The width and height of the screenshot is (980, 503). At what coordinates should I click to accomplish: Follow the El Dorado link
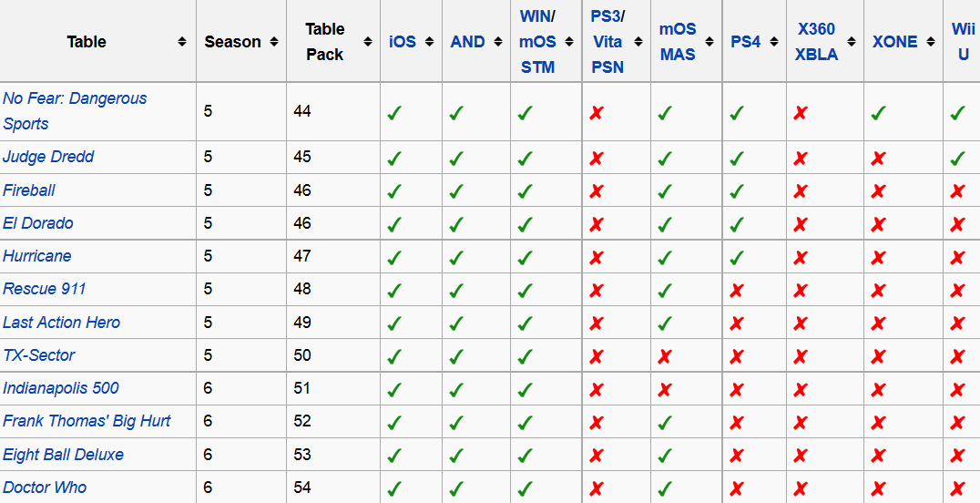tap(38, 223)
